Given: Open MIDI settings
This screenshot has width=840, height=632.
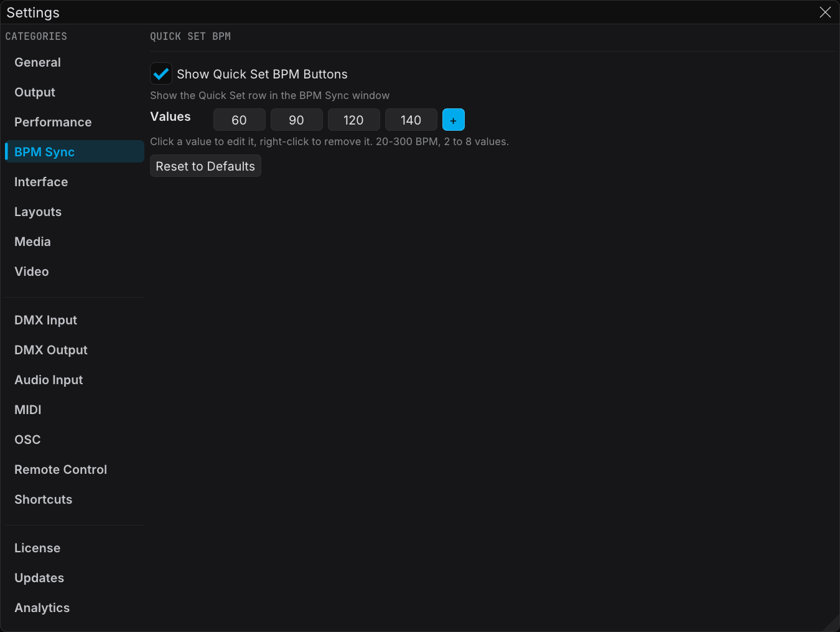Looking at the screenshot, I should 75,410.
